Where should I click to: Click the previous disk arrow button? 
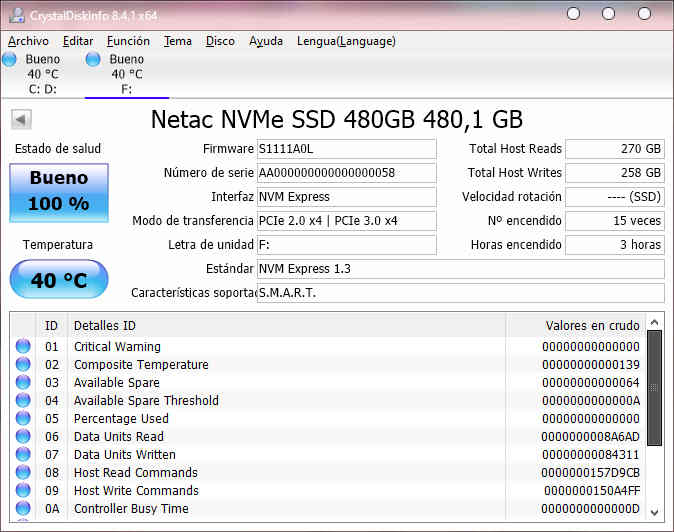click(x=21, y=119)
